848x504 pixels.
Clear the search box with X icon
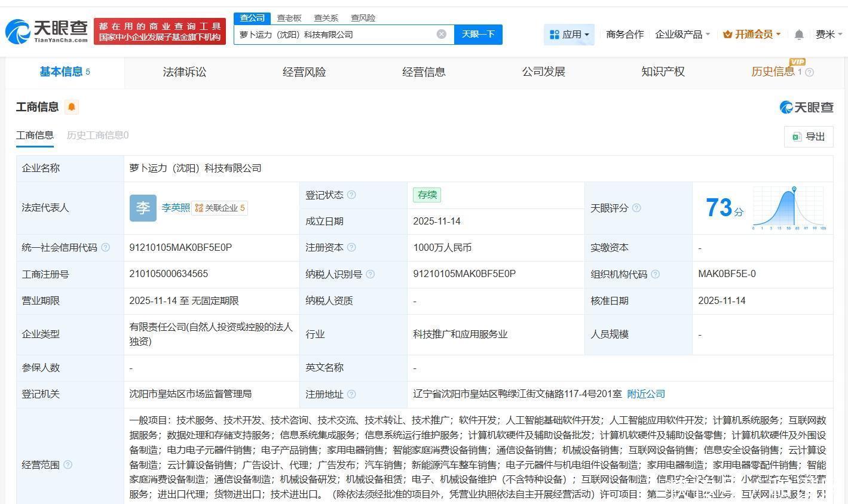[x=442, y=34]
